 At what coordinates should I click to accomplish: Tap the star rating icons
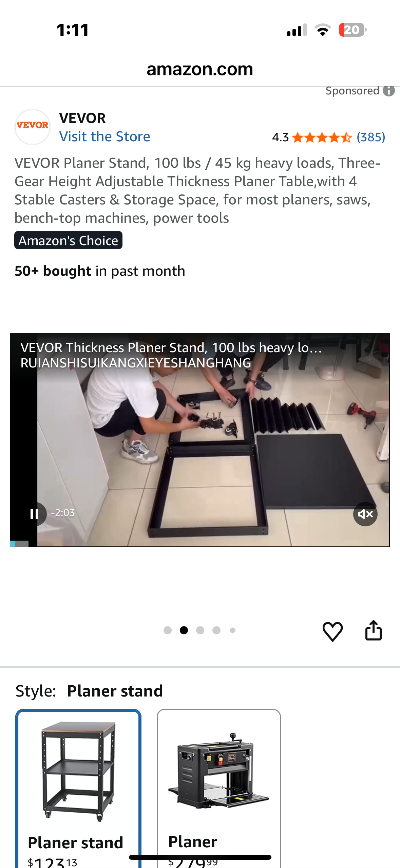click(x=322, y=138)
